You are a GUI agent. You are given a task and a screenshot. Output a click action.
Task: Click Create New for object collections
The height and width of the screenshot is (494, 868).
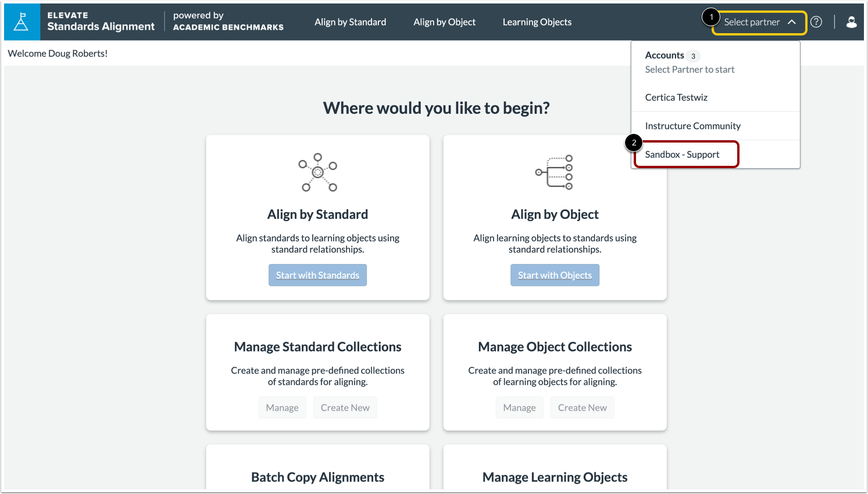click(582, 407)
